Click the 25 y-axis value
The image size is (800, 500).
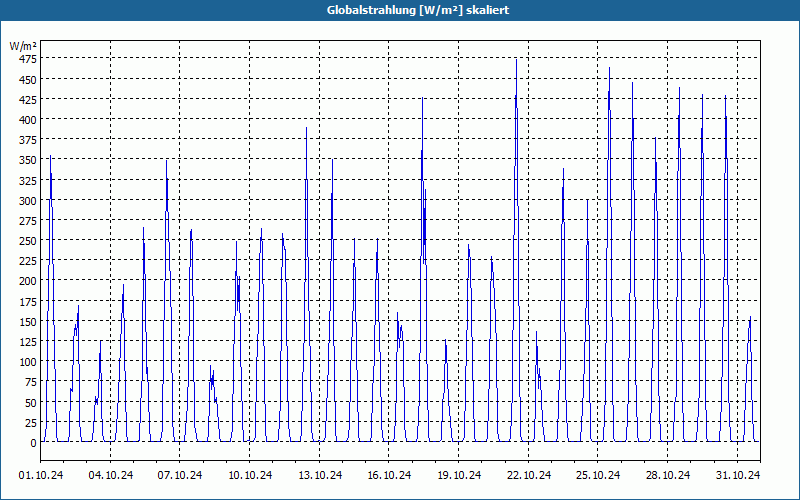(x=30, y=422)
